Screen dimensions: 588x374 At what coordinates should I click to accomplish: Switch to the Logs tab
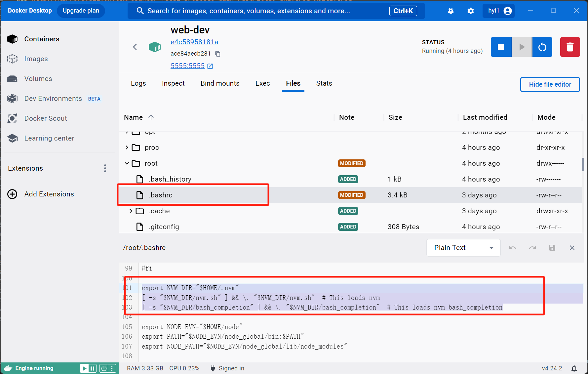[138, 83]
